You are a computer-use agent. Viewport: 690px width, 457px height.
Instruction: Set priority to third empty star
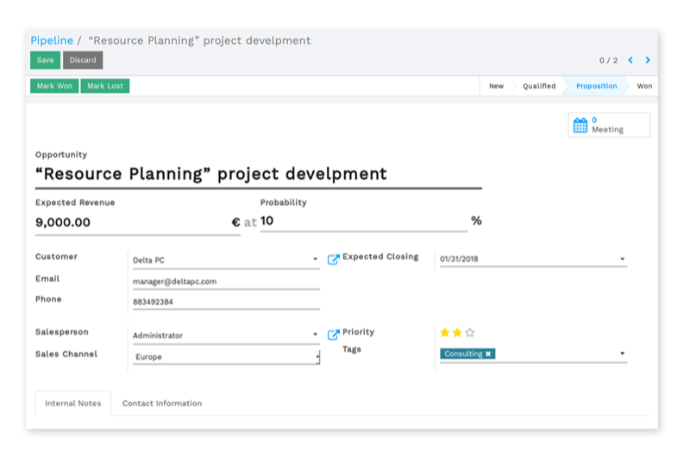(x=470, y=332)
